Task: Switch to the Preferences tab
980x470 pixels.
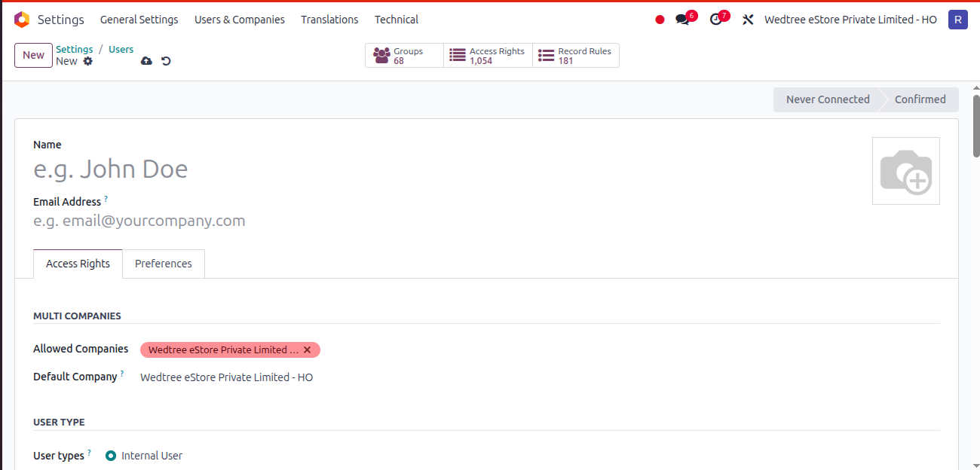Action: click(x=164, y=264)
